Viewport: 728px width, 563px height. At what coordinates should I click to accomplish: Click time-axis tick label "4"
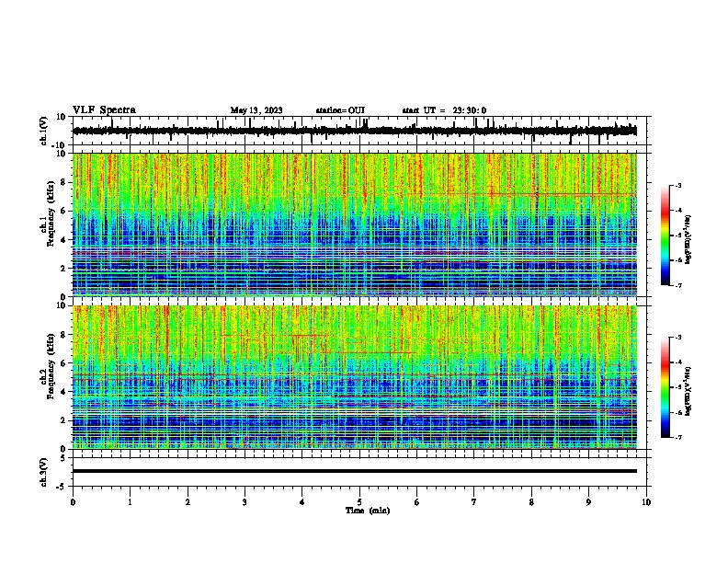(302, 502)
